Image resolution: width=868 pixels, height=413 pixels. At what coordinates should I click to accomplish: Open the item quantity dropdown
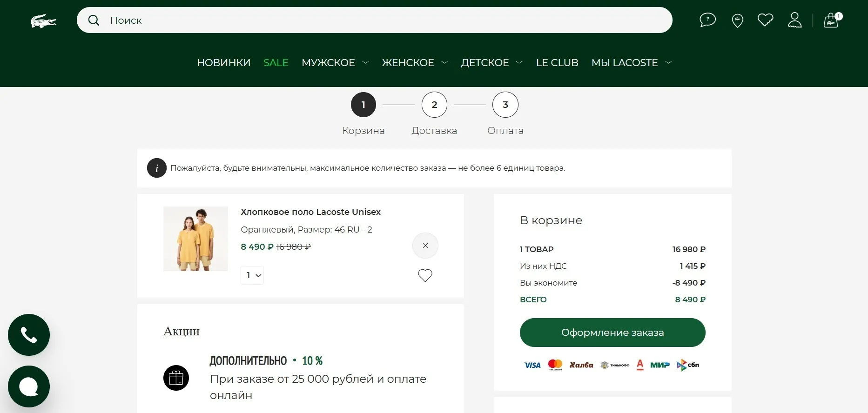252,275
